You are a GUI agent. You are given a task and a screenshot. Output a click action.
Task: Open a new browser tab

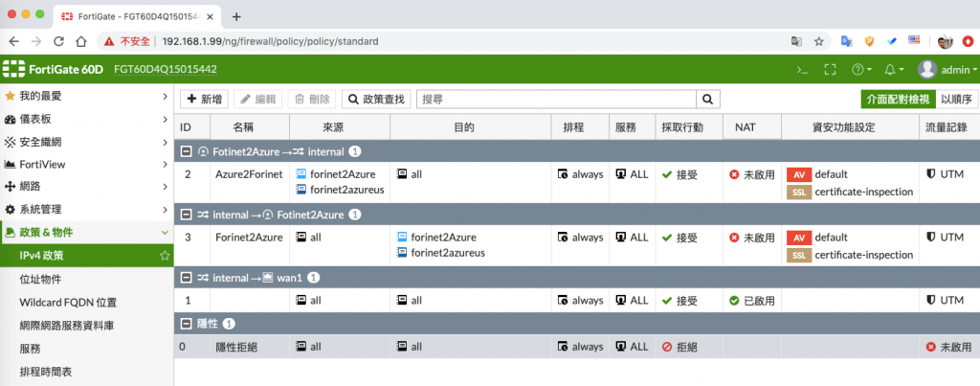[x=236, y=16]
